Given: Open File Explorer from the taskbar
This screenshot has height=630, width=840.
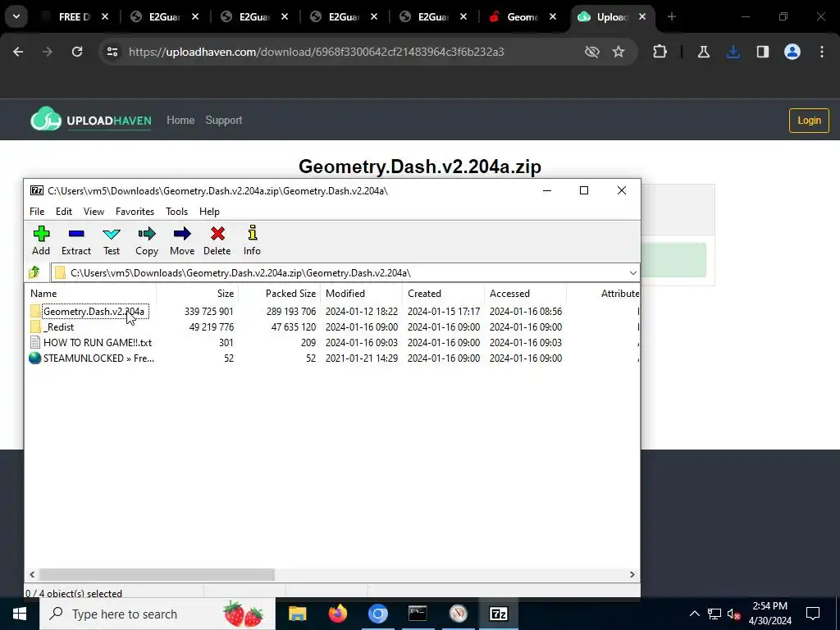Looking at the screenshot, I should click(297, 614).
